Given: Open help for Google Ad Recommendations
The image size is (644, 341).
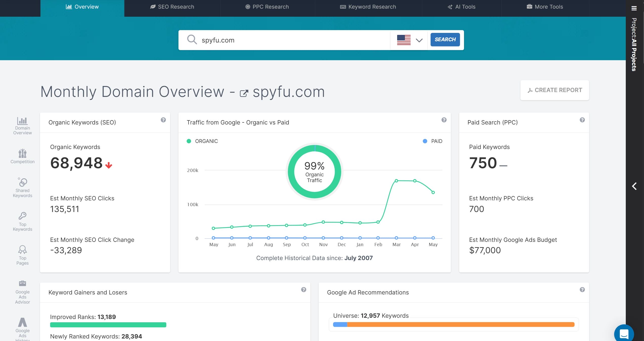Looking at the screenshot, I should click(x=582, y=290).
